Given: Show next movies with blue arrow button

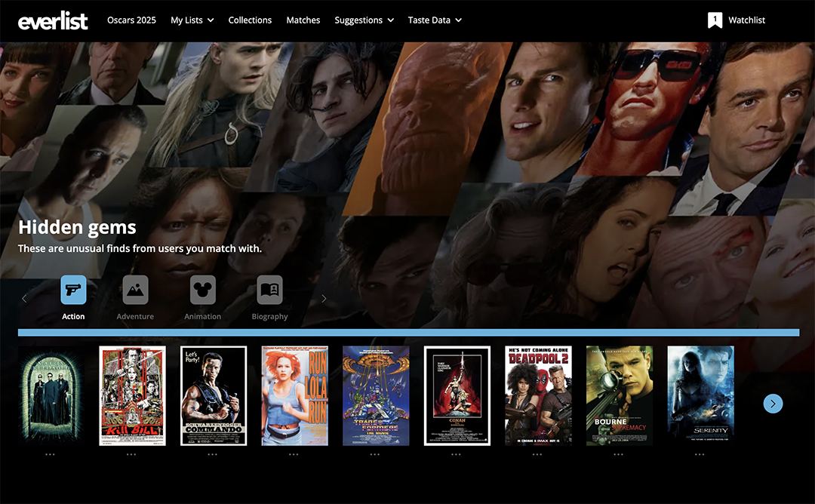Looking at the screenshot, I should (773, 404).
